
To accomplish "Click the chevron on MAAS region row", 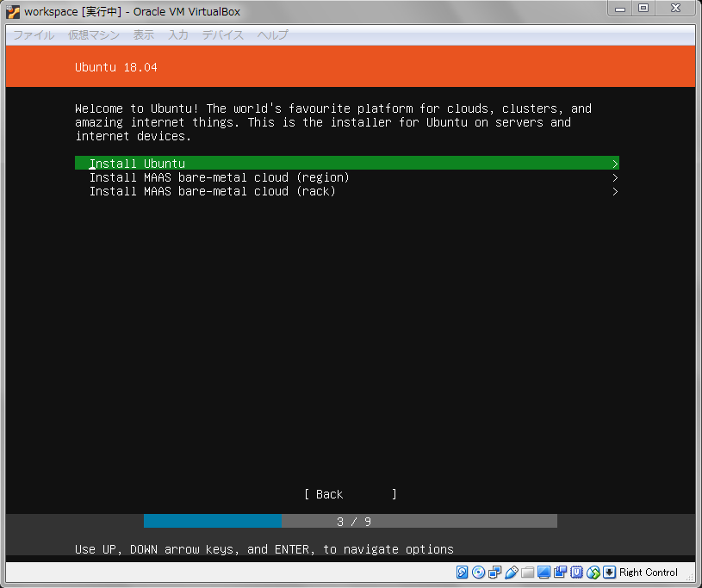I will coord(615,177).
